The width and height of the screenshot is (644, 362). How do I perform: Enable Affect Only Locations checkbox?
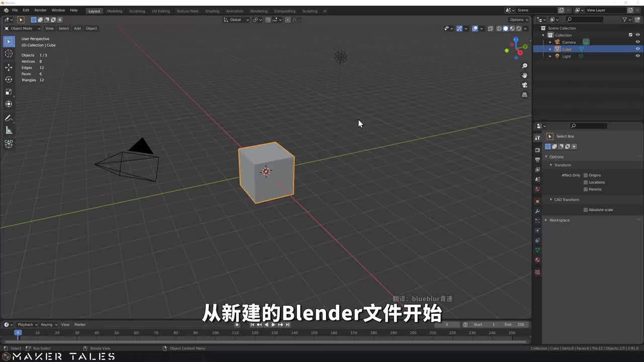click(x=586, y=182)
